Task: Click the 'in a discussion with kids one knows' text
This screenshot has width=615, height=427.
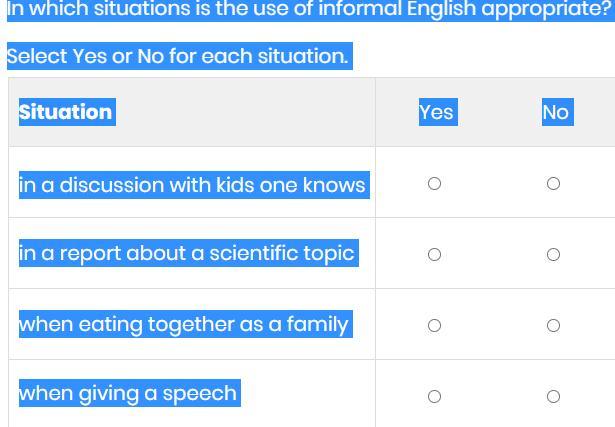Action: point(192,185)
